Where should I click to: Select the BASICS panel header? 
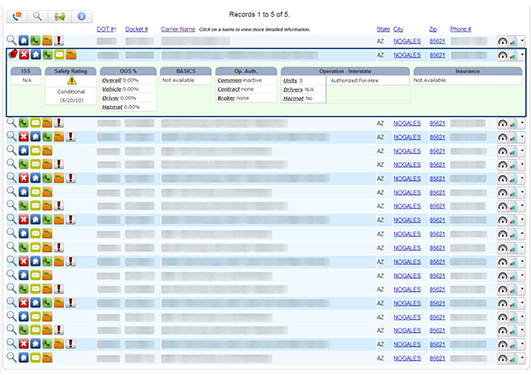click(x=186, y=71)
